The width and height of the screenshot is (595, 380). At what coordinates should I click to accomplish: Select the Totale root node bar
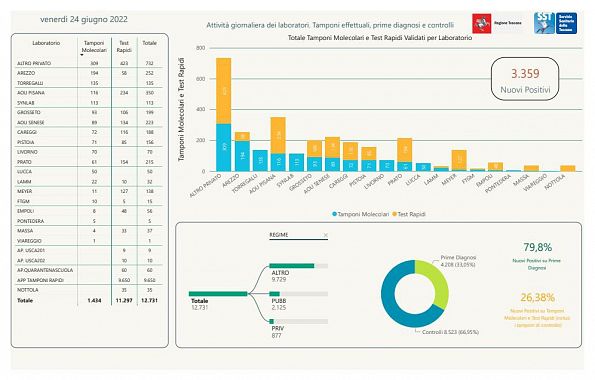[218, 294]
